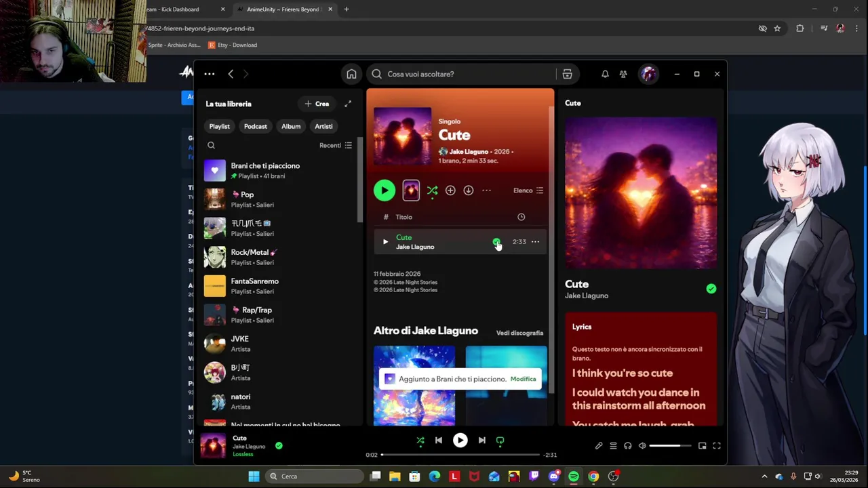Open Spotify notifications bell
The image size is (868, 488).
click(605, 74)
